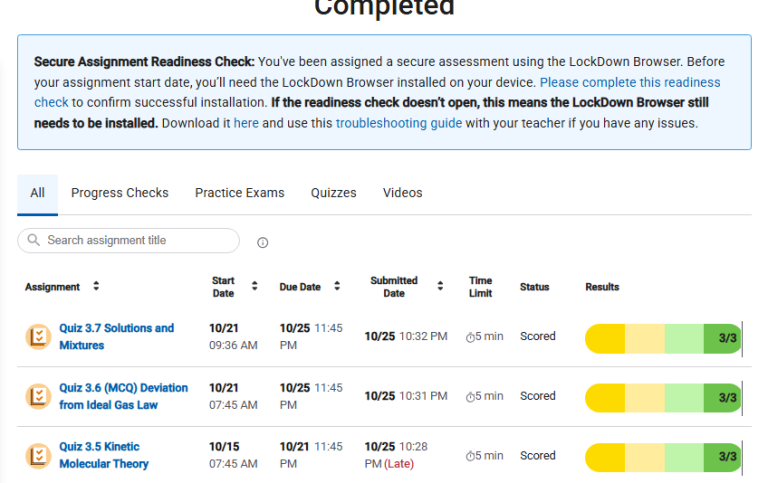Select the Videos tab
The height and width of the screenshot is (483, 768).
point(403,193)
